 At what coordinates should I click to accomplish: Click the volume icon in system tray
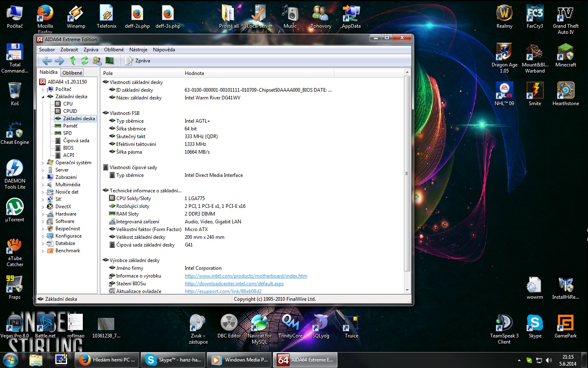(549, 360)
